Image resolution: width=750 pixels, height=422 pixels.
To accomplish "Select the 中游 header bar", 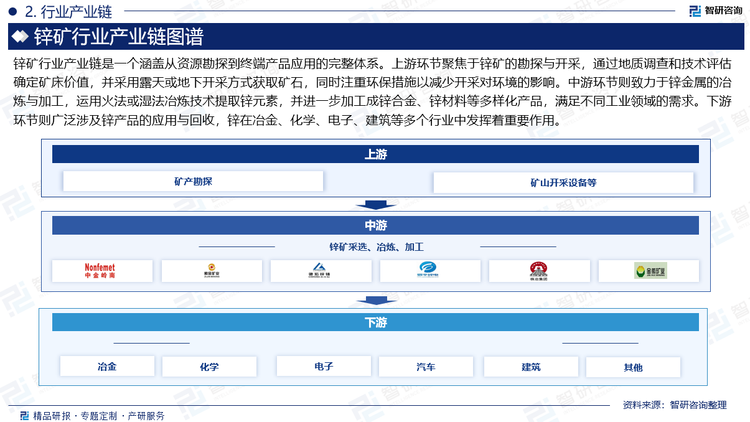I will [375, 225].
